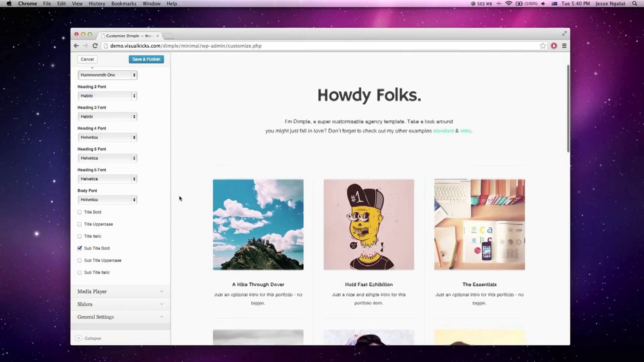Open the 'A Hike Through Dover' title link
Image resolution: width=644 pixels, height=362 pixels.
258,285
